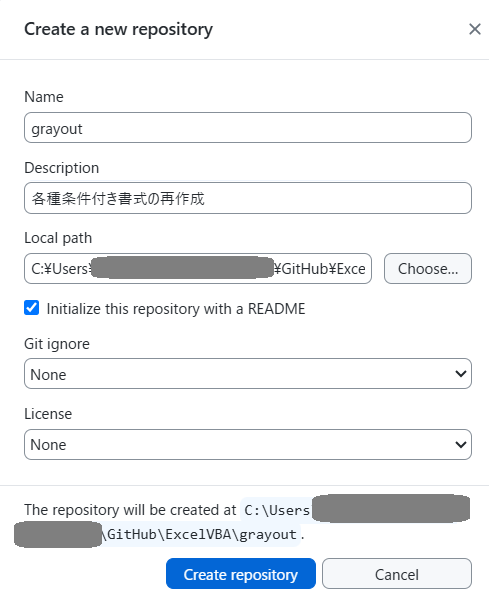Click the chevron arrow of License select
This screenshot has height=608, width=489.
(461, 444)
